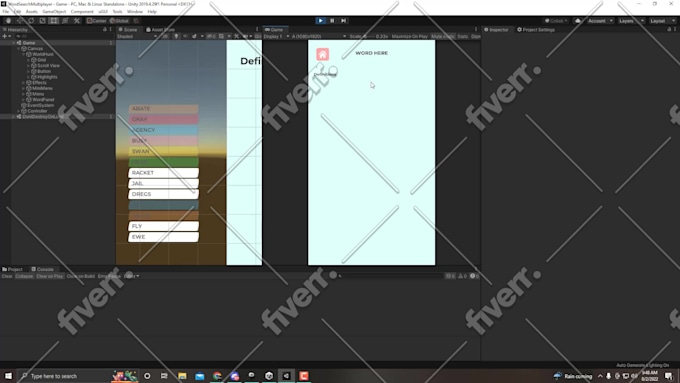Switch to the Asset Store tab

click(160, 29)
